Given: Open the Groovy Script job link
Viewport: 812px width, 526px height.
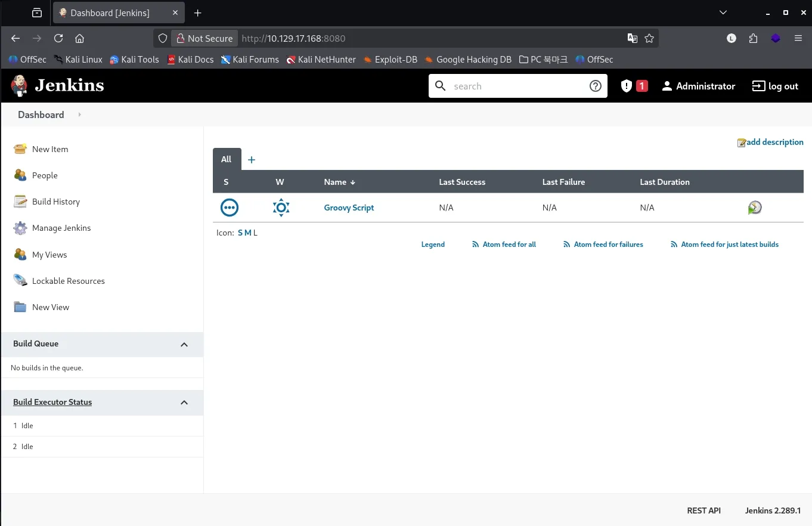Looking at the screenshot, I should pyautogui.click(x=349, y=208).
